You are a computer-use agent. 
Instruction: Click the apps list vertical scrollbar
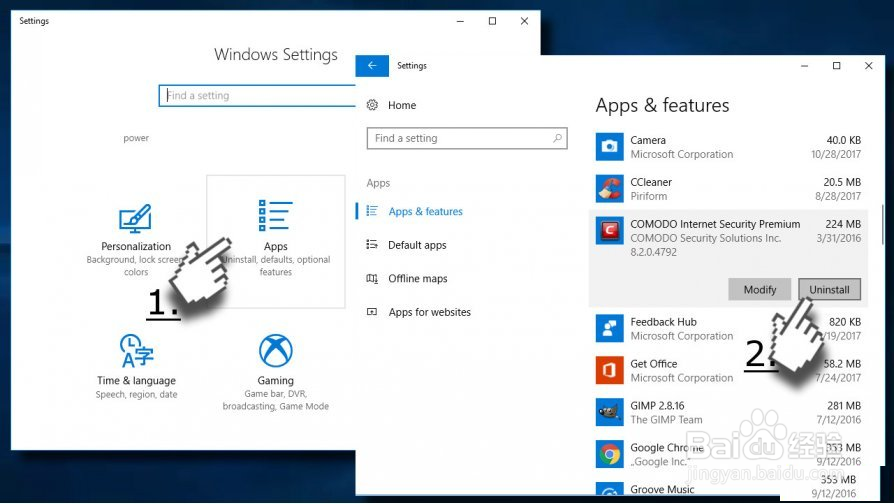point(882,225)
